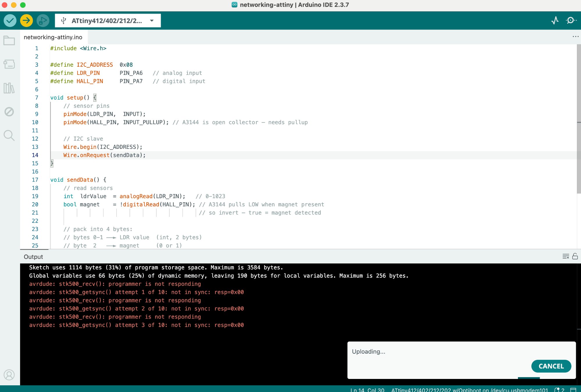Click the Upload arrow button
Screen dimensions: 581x392
pyautogui.click(x=26, y=21)
